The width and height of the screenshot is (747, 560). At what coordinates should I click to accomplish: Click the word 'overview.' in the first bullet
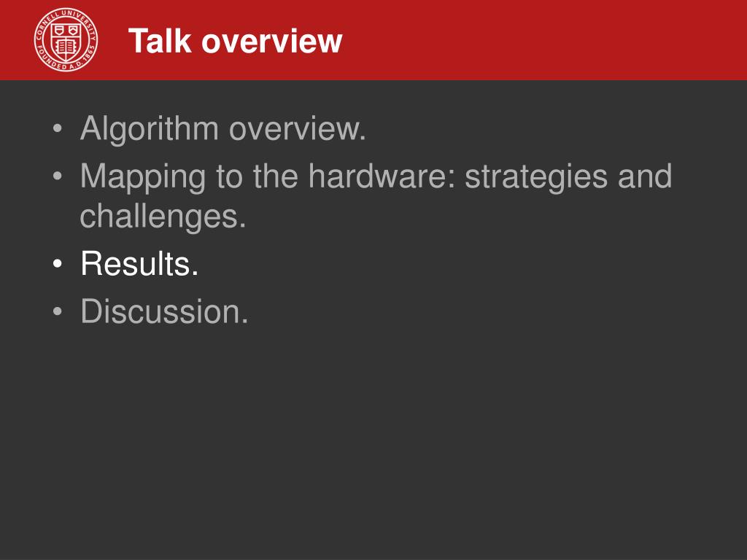(298, 130)
